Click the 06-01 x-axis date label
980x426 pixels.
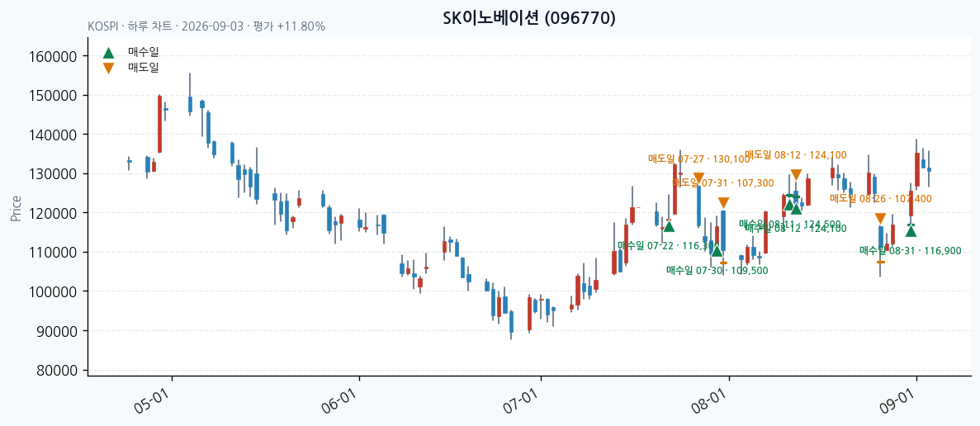point(340,403)
